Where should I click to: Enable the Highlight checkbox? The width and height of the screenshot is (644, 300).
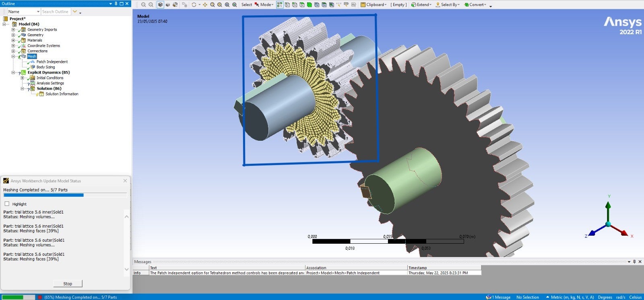click(x=7, y=204)
